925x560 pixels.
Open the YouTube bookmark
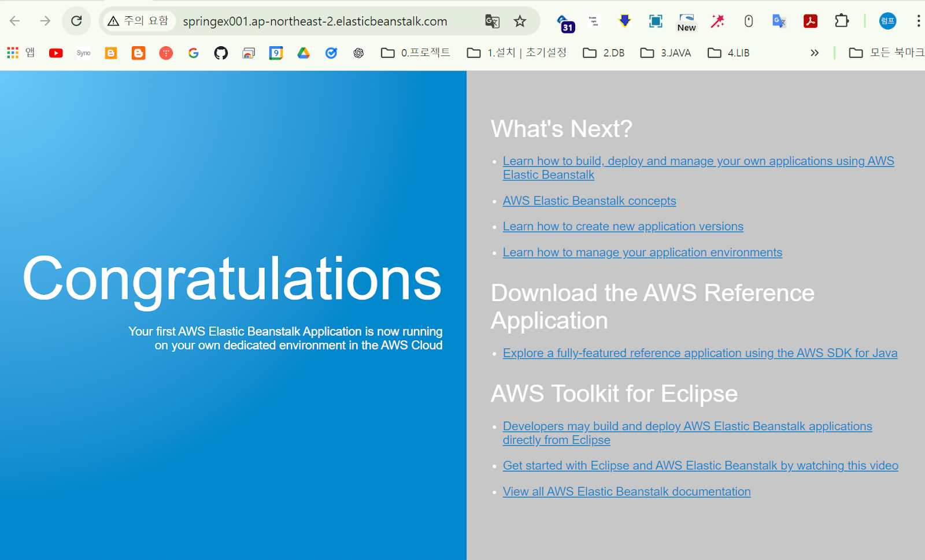(x=56, y=53)
